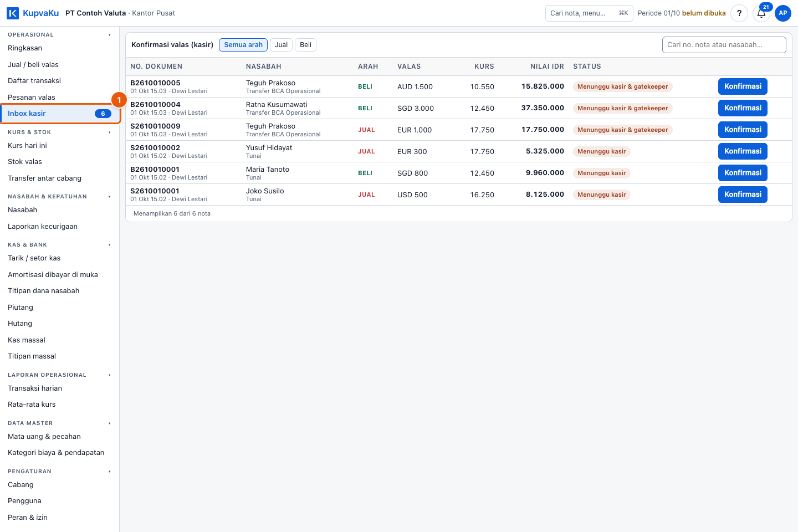The image size is (798, 532).
Task: Go to Daftar transaksi
Action: point(59,81)
